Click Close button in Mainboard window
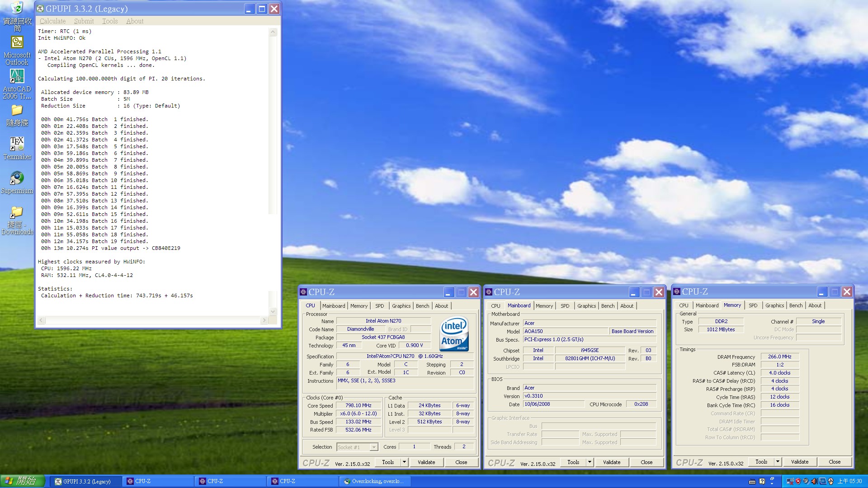The width and height of the screenshot is (868, 488). tap(646, 462)
